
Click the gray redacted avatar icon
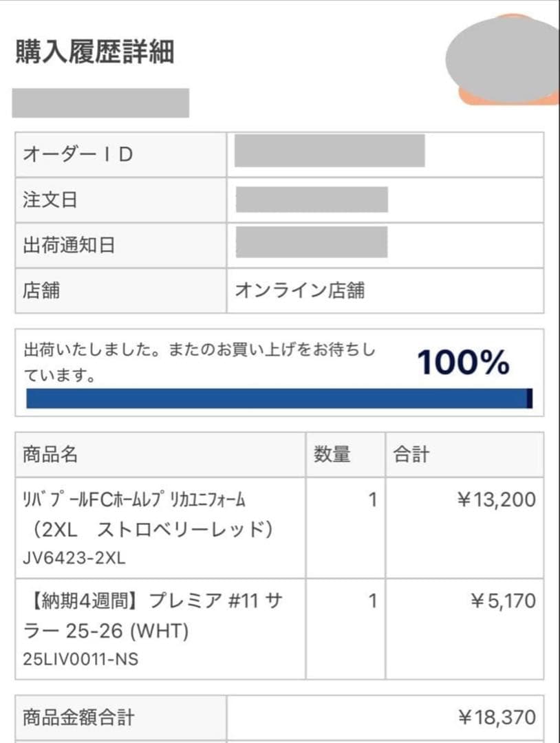[502, 57]
